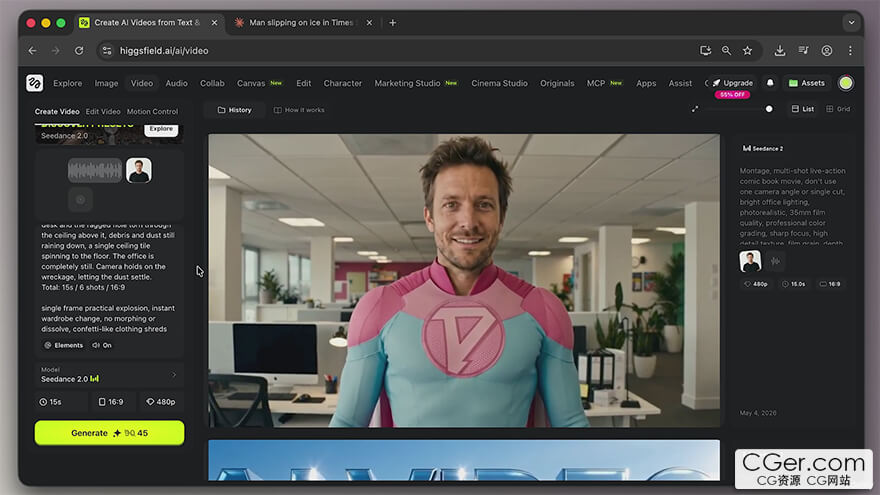Image resolution: width=880 pixels, height=495 pixels.
Task: Open the Character nav item
Action: [x=342, y=83]
